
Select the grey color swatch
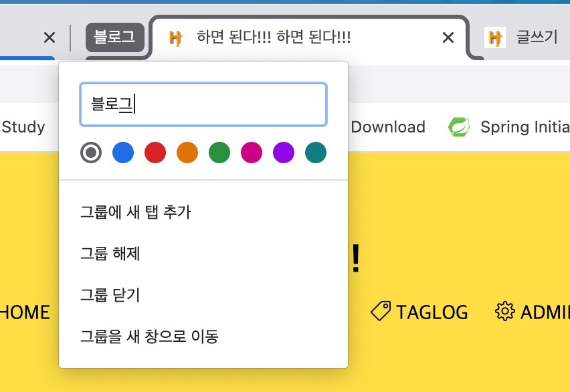pyautogui.click(x=91, y=153)
